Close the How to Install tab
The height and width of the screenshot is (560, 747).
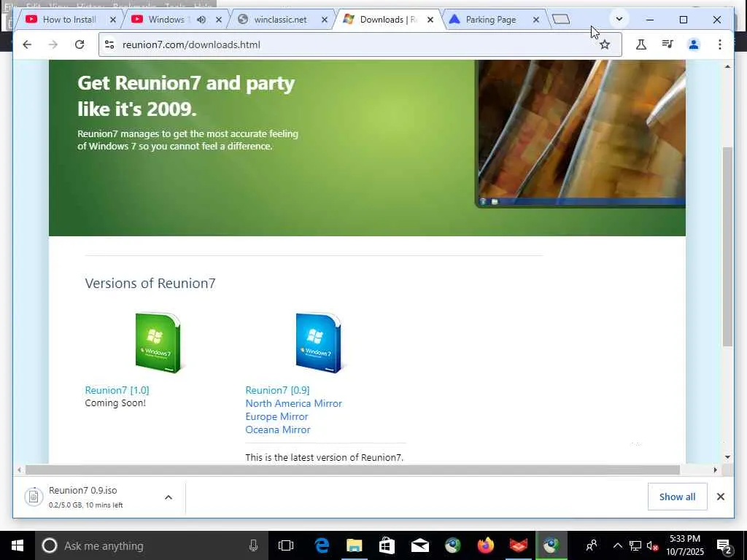(113, 20)
